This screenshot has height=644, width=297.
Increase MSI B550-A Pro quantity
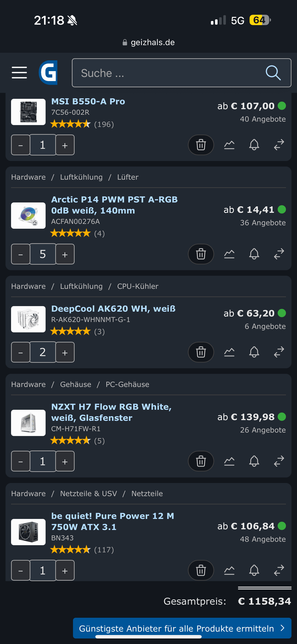click(x=65, y=145)
